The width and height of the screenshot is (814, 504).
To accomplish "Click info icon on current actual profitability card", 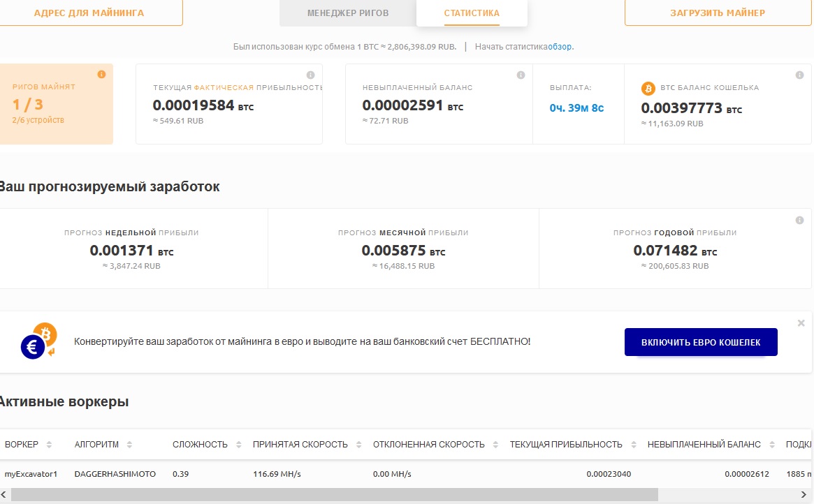I will [310, 75].
